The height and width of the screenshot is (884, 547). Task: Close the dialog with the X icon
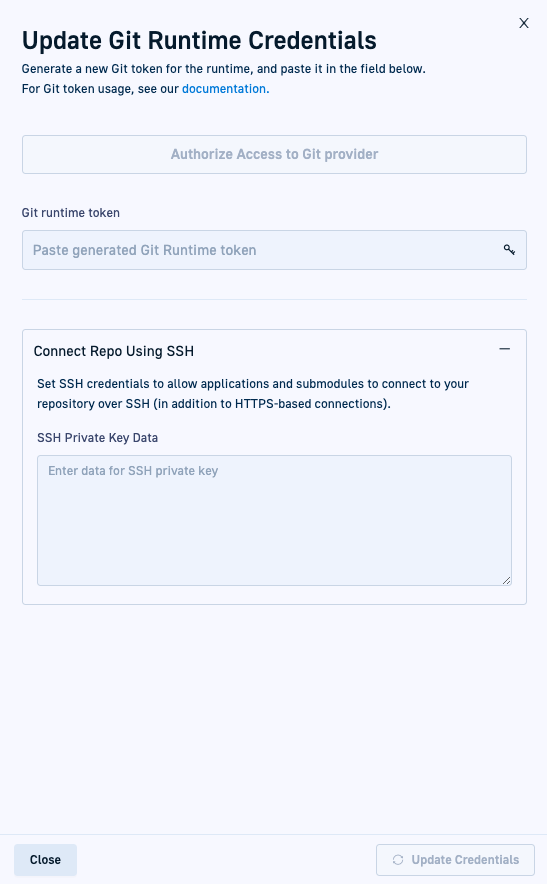[524, 23]
